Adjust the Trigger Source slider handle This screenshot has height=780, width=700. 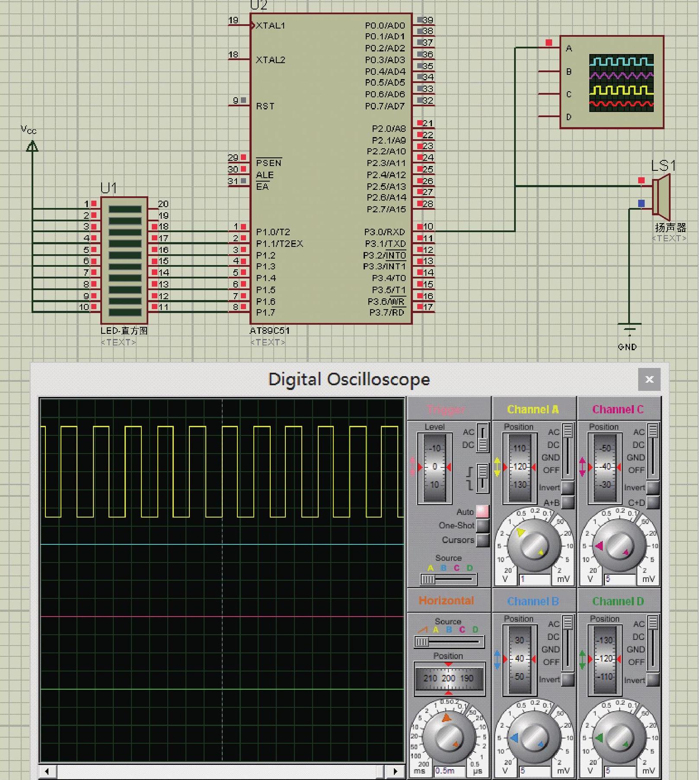pos(428,579)
